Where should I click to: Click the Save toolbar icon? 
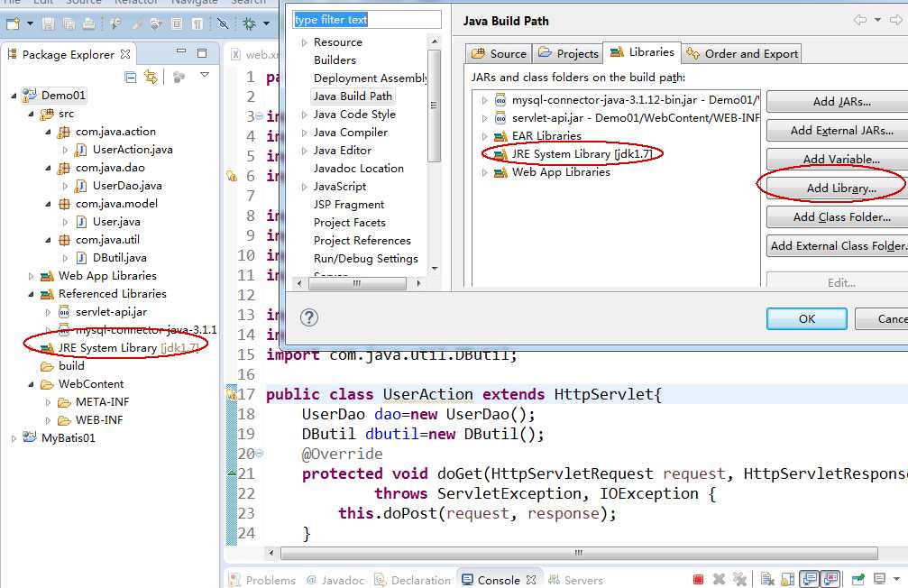pos(49,23)
